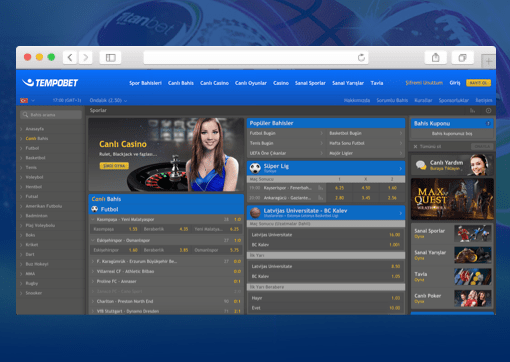
Task: Click the Giriş login link
Action: tap(455, 83)
